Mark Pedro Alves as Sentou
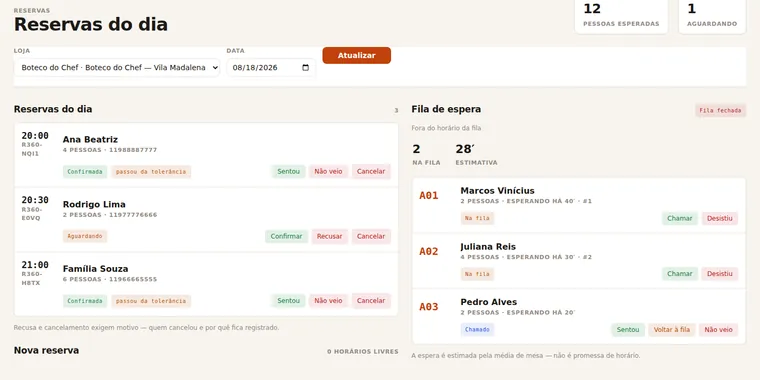Viewport: 760px width, 380px height. 628,330
